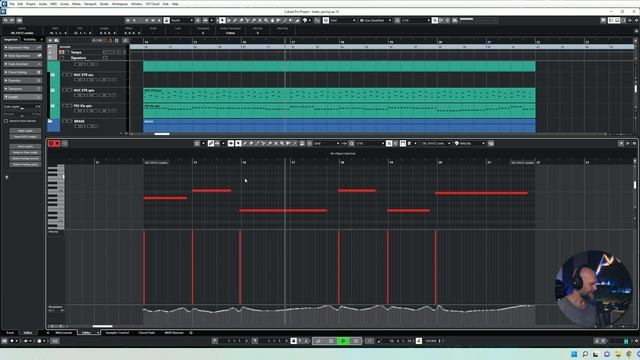The width and height of the screenshot is (640, 360).
Task: Open the File menu
Action: pyautogui.click(x=12, y=4)
